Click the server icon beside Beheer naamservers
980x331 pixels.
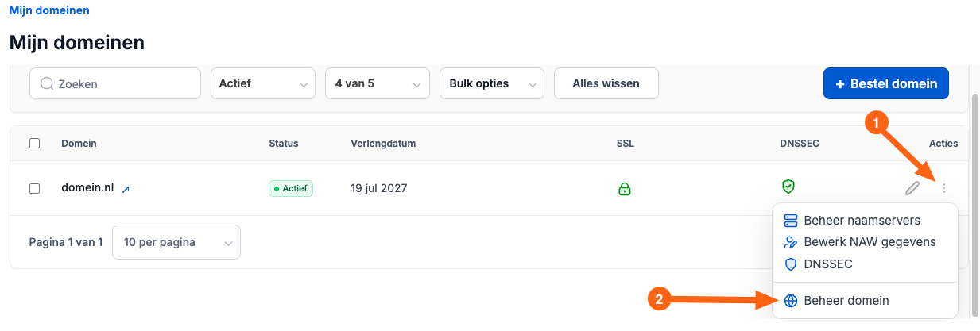pyautogui.click(x=790, y=220)
